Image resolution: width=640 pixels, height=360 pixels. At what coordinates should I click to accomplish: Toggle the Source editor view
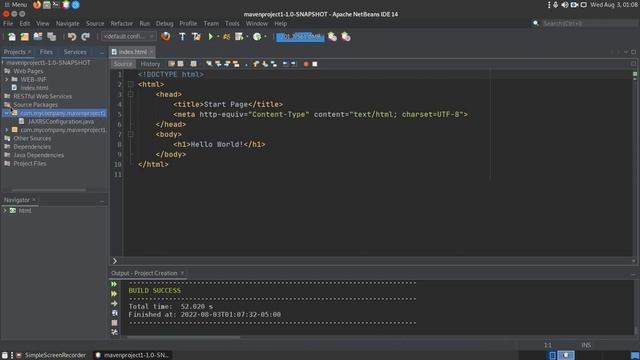(x=123, y=64)
